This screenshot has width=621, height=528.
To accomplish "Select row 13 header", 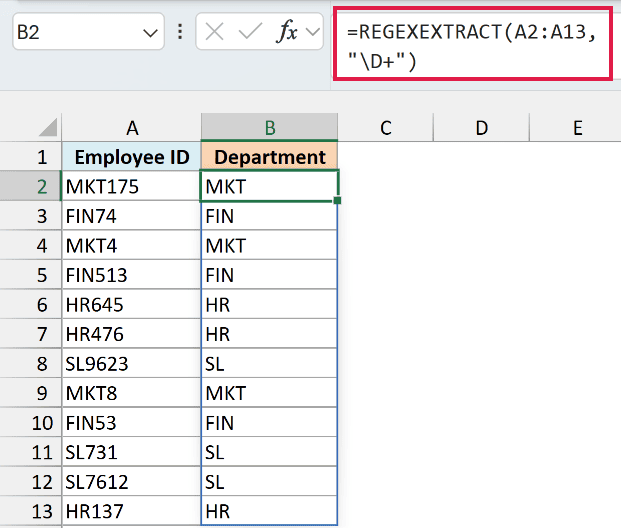I will click(x=31, y=511).
